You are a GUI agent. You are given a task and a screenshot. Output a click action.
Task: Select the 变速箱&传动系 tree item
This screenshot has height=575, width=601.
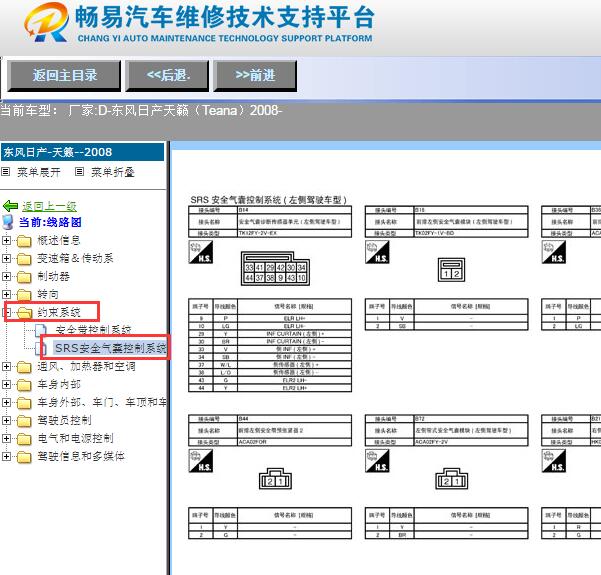click(75, 258)
